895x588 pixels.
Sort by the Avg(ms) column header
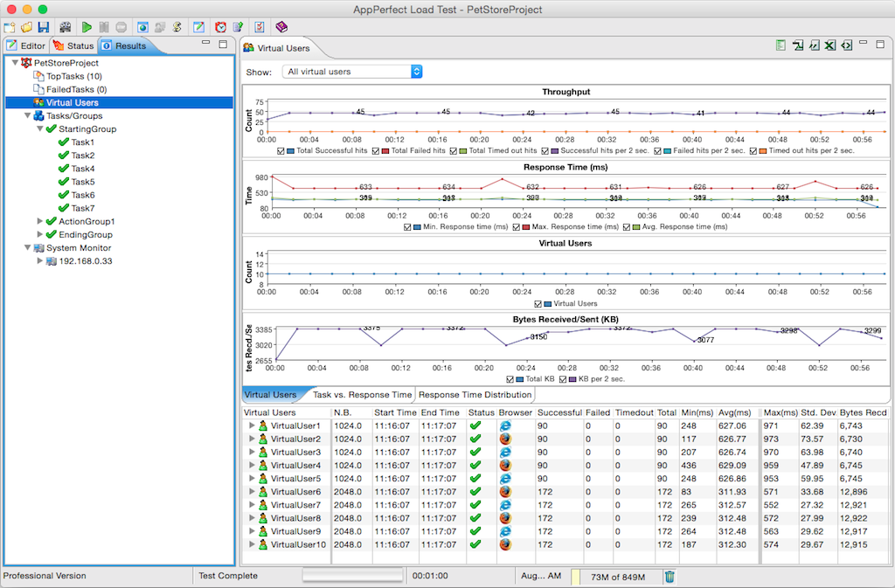pos(738,412)
